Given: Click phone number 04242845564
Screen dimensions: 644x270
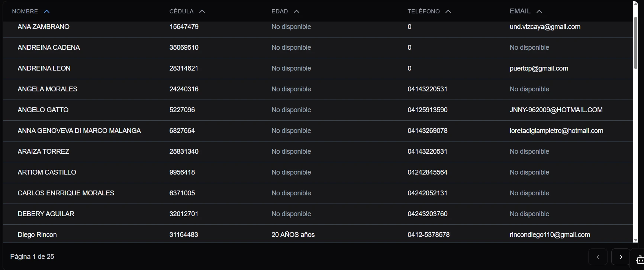Looking at the screenshot, I should [x=427, y=172].
